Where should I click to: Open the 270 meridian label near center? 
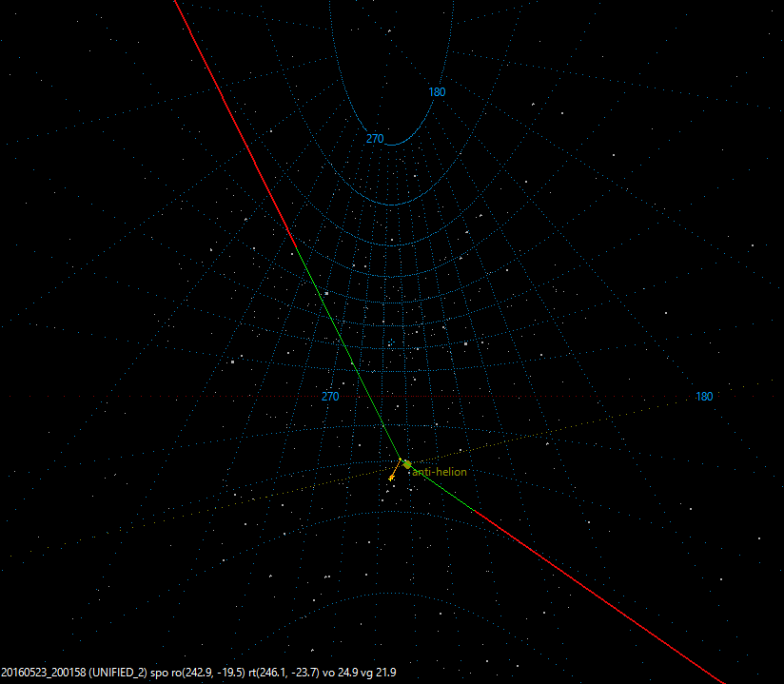point(329,397)
